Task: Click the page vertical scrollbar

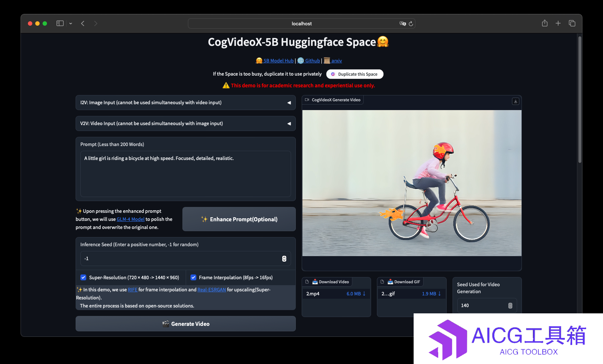Action: click(x=580, y=99)
